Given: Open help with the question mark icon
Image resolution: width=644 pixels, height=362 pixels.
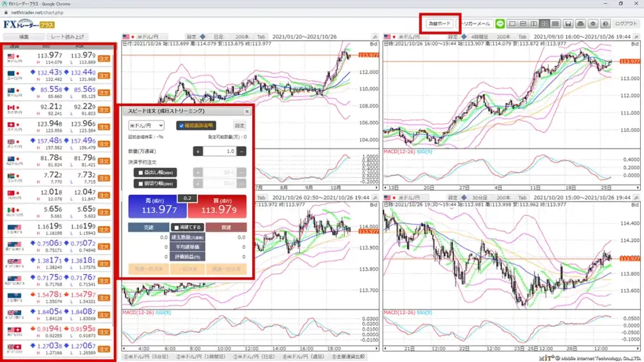Looking at the screenshot, I should pos(605,24).
